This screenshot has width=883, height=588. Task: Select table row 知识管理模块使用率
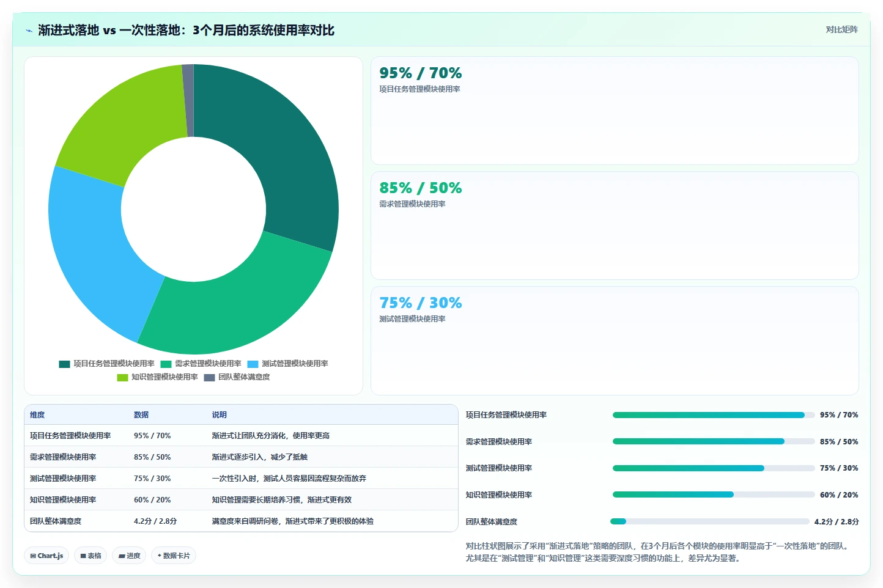point(241,500)
